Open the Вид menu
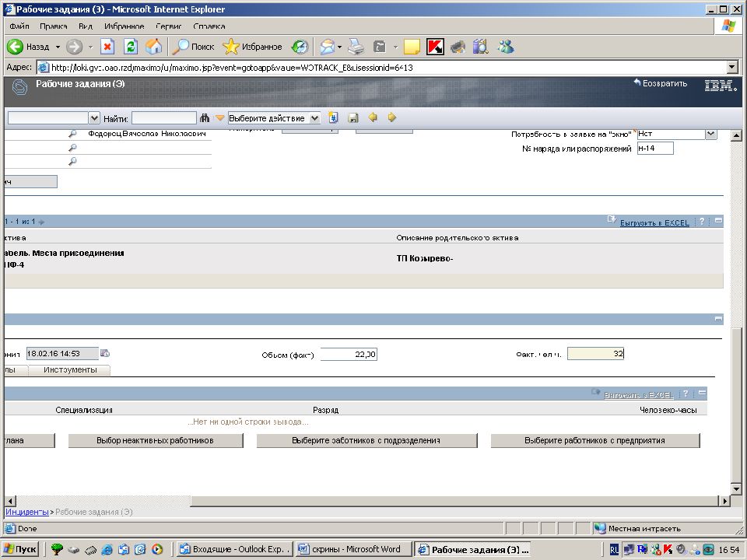Screen dimensions: 747x560 [x=86, y=26]
